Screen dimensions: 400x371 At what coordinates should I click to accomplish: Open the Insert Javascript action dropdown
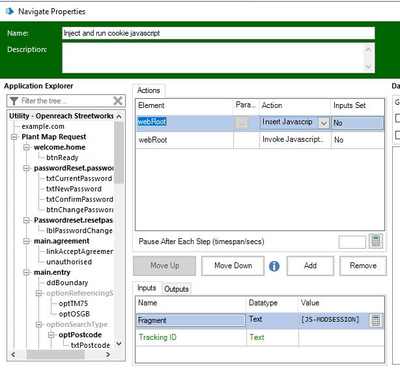[323, 123]
